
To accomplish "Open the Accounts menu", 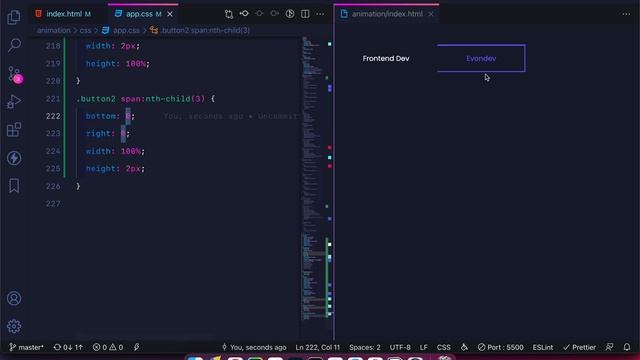I will click(14, 298).
